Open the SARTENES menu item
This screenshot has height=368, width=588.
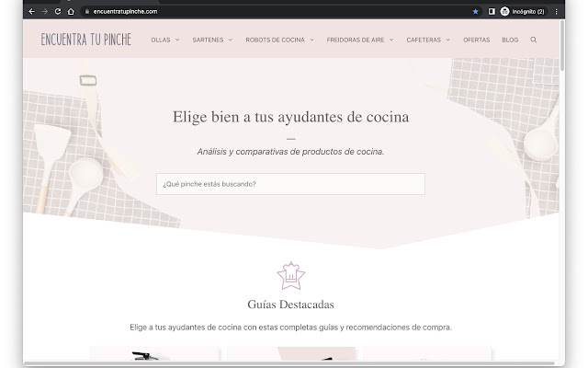click(208, 40)
